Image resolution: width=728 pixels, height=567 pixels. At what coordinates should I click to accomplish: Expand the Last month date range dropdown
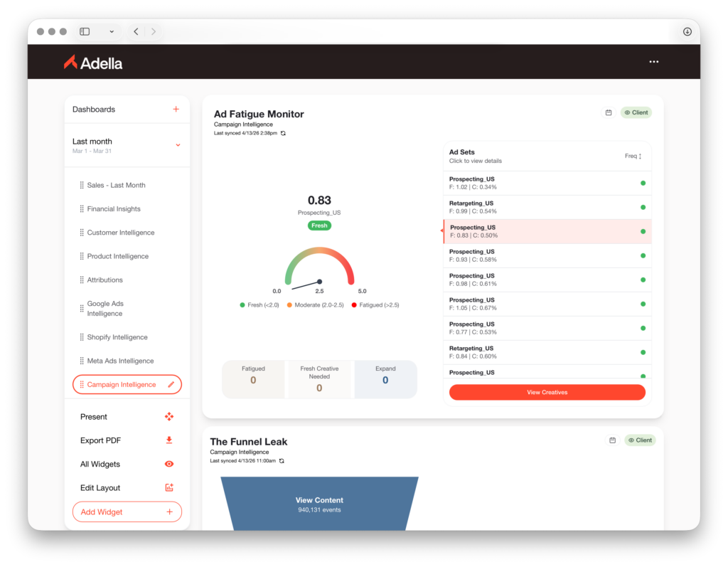[x=178, y=145]
